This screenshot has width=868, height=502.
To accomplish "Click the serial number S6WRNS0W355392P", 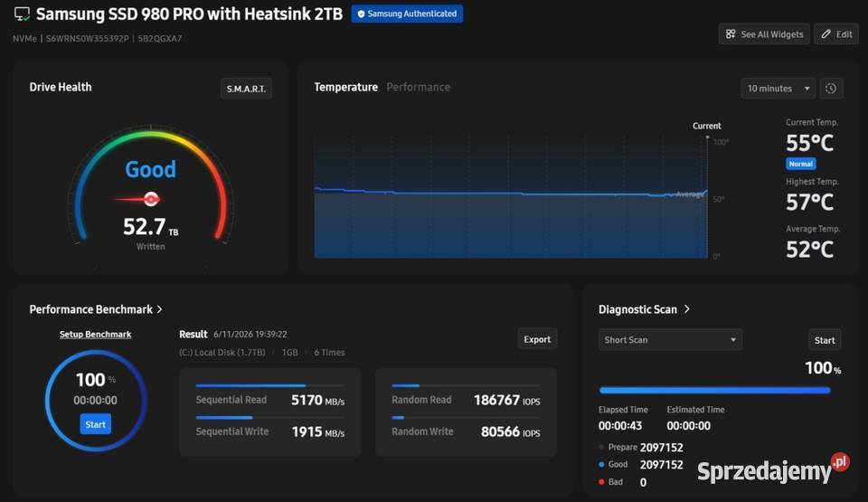I will pos(87,38).
